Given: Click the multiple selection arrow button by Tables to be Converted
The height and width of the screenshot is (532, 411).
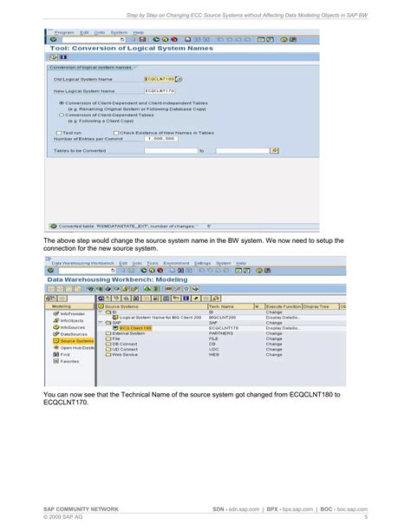Looking at the screenshot, I should point(274,150).
